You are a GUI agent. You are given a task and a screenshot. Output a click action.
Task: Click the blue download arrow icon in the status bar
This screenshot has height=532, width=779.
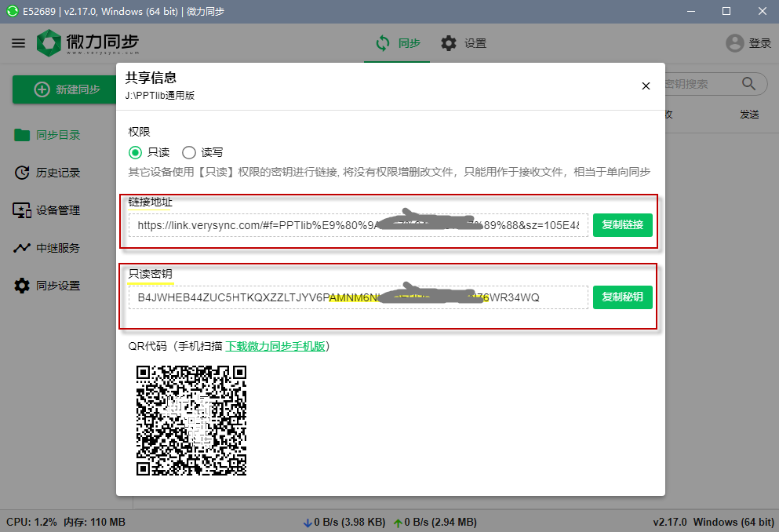(x=308, y=523)
